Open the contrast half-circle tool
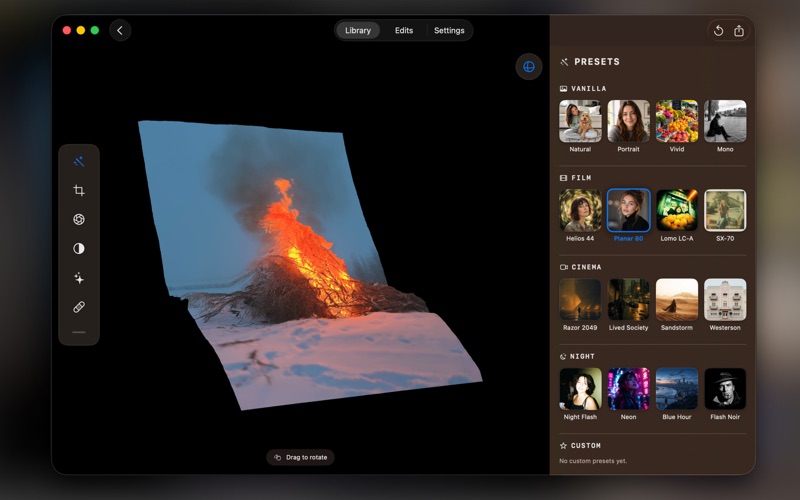800x500 pixels. 79,248
